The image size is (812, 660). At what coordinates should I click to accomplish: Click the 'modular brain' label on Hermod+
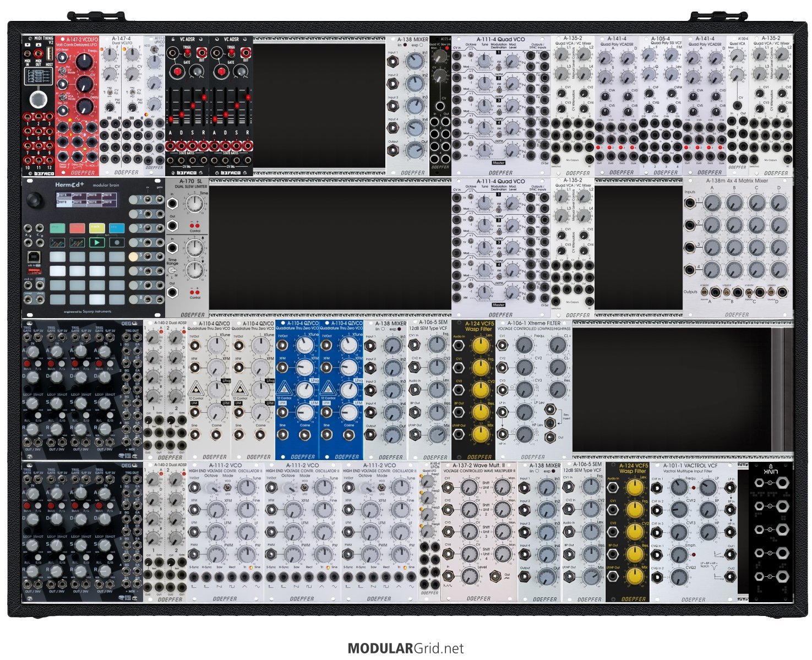(x=106, y=185)
